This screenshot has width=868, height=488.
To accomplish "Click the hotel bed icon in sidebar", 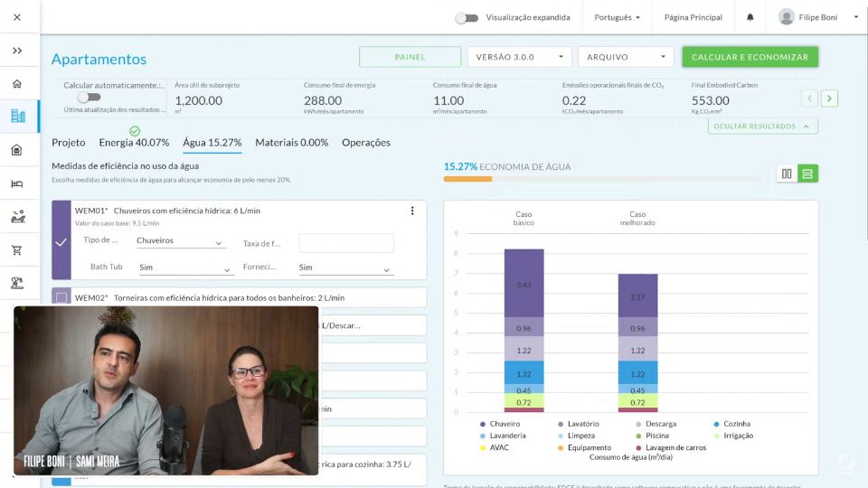I will pos(17,183).
